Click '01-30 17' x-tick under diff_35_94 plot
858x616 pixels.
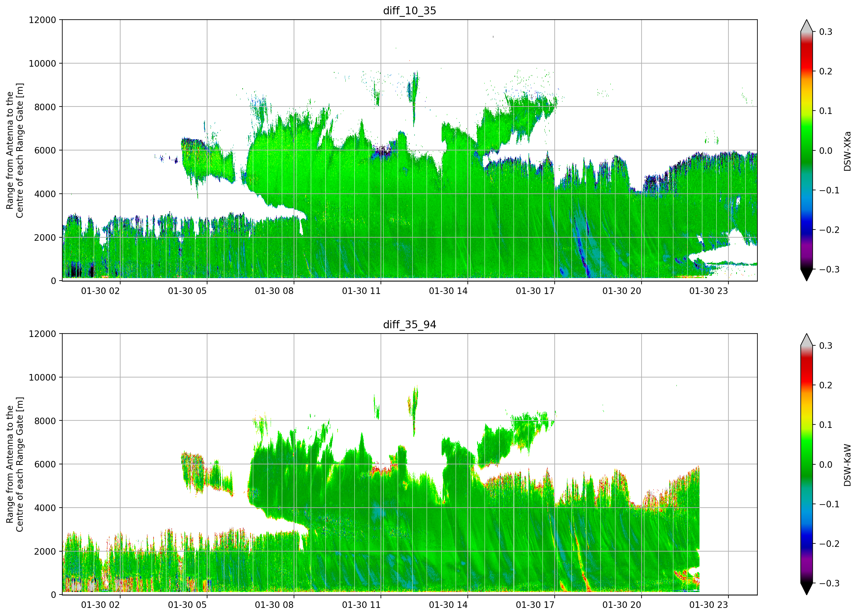535,605
